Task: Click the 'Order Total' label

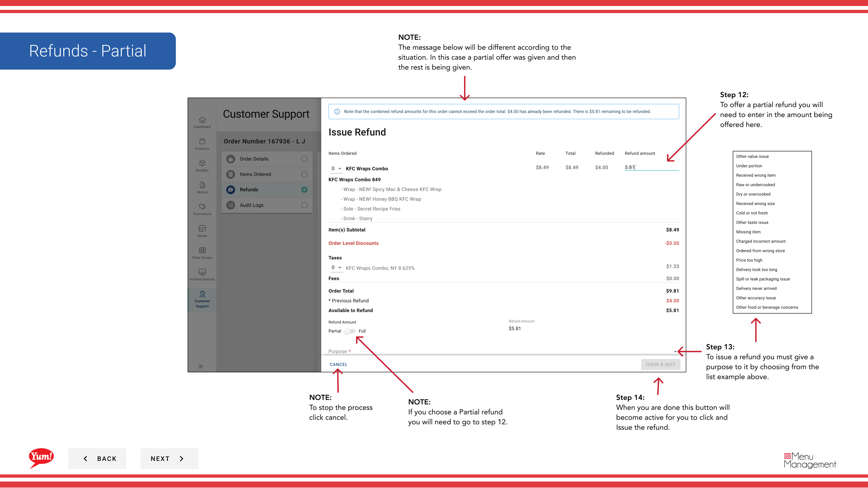Action: pyautogui.click(x=341, y=291)
